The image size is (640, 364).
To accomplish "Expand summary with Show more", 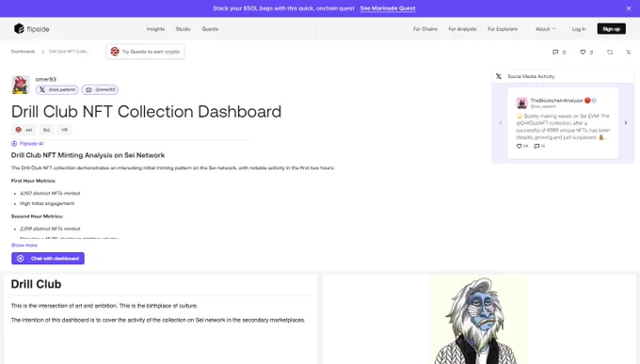I will [x=24, y=245].
